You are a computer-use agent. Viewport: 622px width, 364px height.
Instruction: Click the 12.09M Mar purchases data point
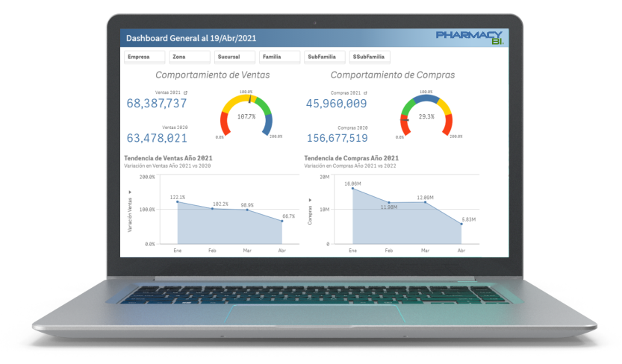426,202
